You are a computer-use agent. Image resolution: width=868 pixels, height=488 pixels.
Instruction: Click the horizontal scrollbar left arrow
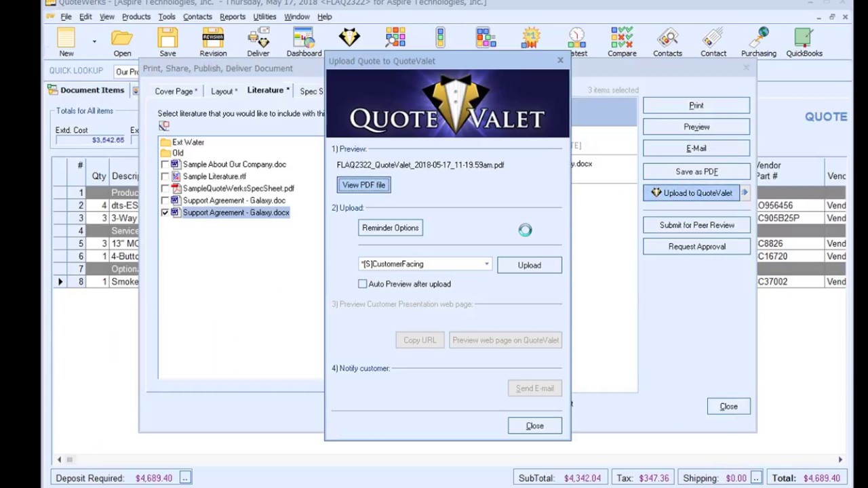59,460
